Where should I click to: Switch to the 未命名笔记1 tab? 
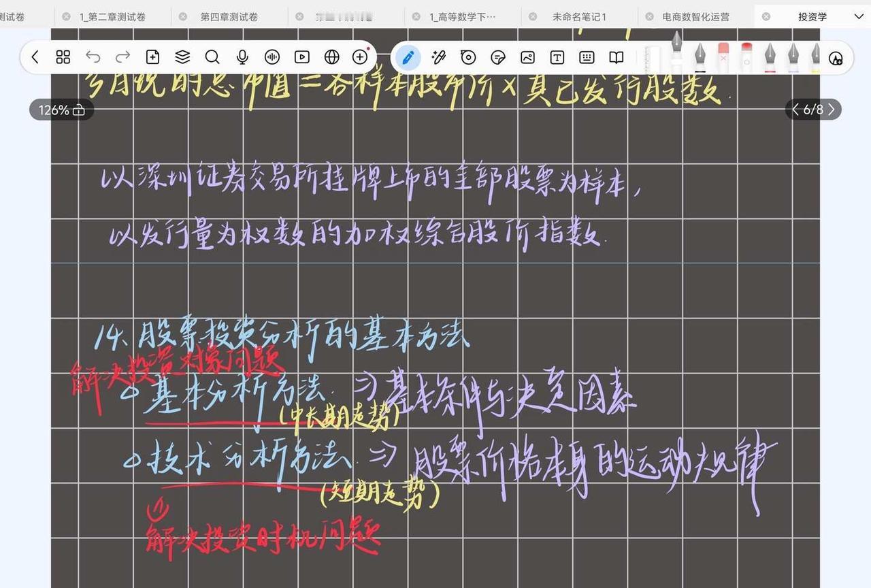click(x=579, y=16)
